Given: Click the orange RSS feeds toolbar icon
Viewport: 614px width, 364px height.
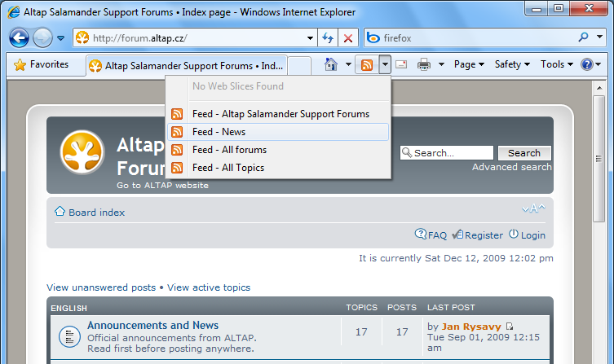Looking at the screenshot, I should (367, 64).
